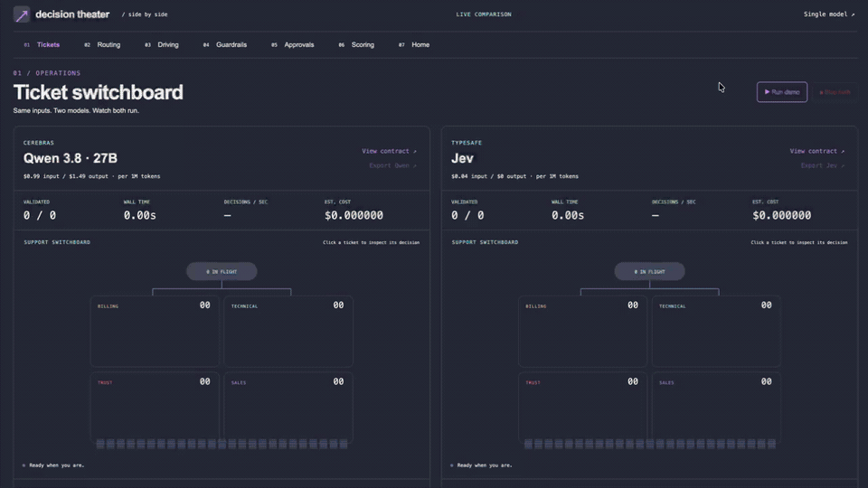
Task: Open the Billing queue box in Qwen switchboard
Action: (x=155, y=332)
